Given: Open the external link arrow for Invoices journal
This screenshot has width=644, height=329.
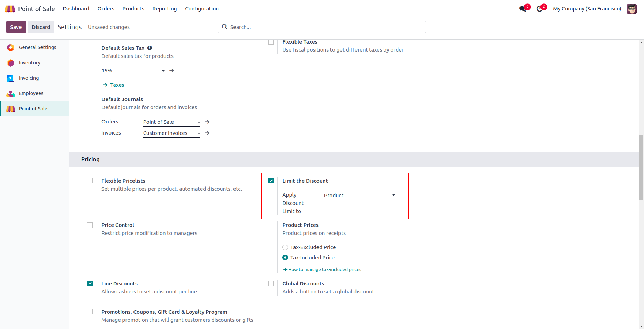Looking at the screenshot, I should point(207,133).
